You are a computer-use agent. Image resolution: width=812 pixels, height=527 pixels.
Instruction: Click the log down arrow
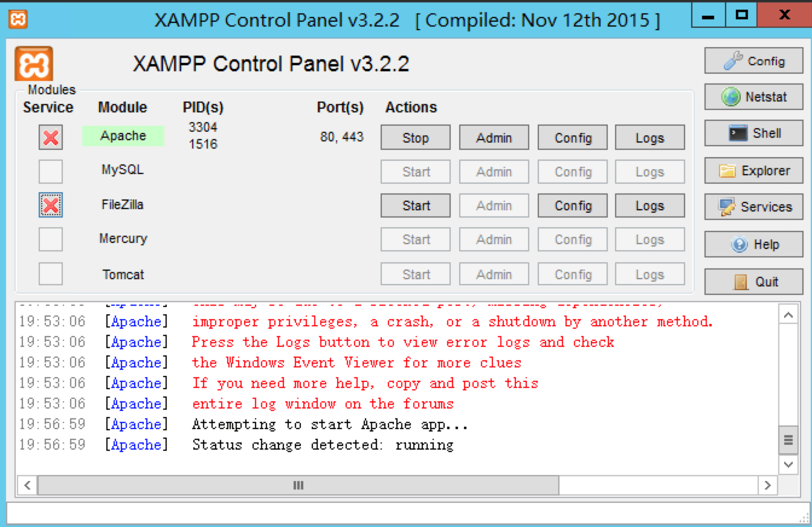click(x=788, y=464)
